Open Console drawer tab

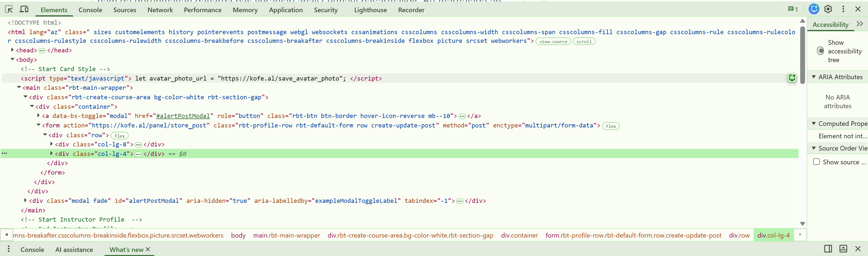click(x=32, y=249)
